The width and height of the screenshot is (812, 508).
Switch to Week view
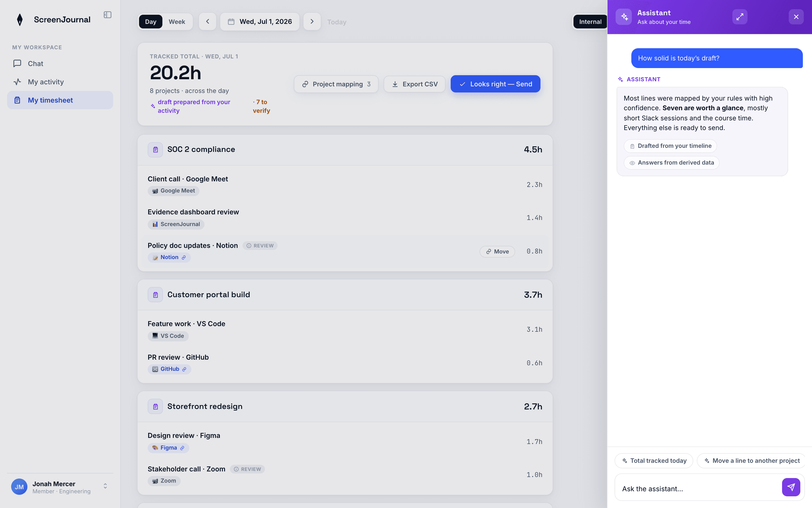[177, 22]
